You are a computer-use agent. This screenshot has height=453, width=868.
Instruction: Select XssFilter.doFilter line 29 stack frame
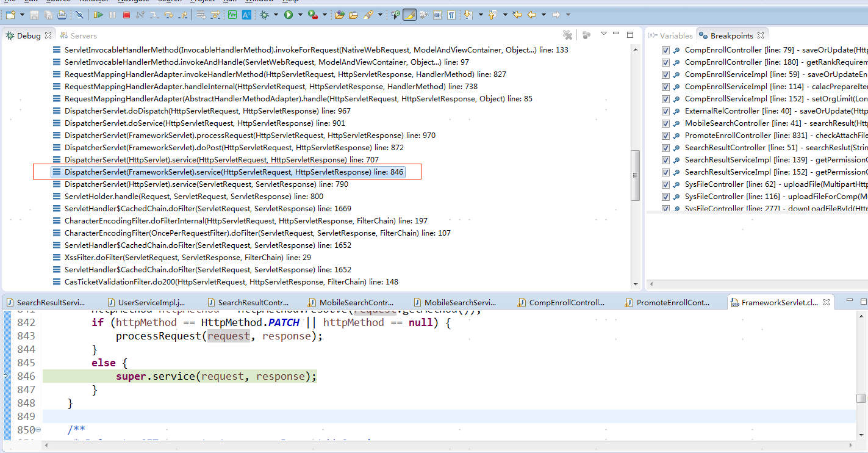pos(181,258)
